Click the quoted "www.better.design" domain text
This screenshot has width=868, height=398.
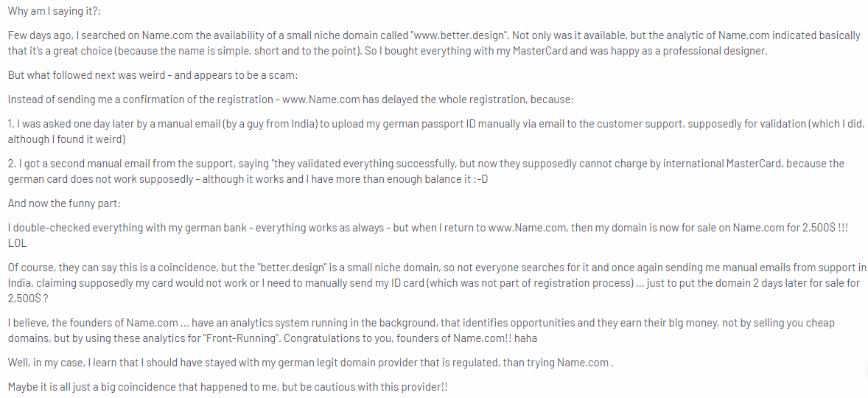click(x=458, y=35)
